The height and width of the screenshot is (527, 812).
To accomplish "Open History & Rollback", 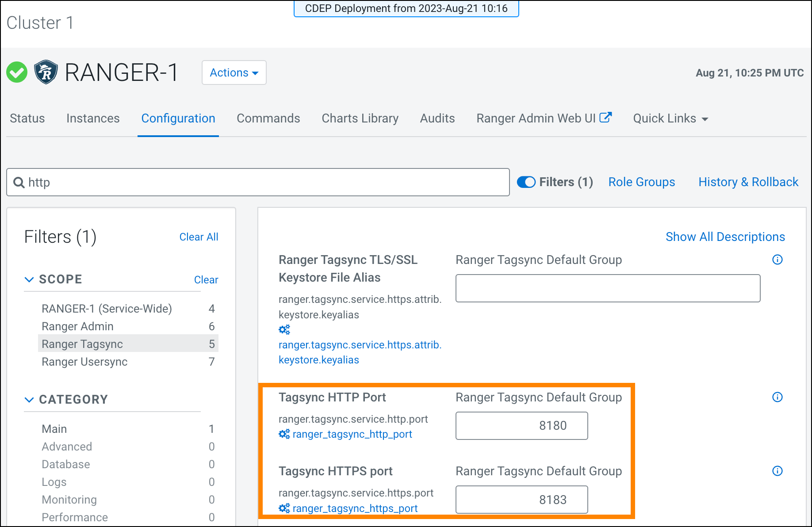I will (x=748, y=182).
